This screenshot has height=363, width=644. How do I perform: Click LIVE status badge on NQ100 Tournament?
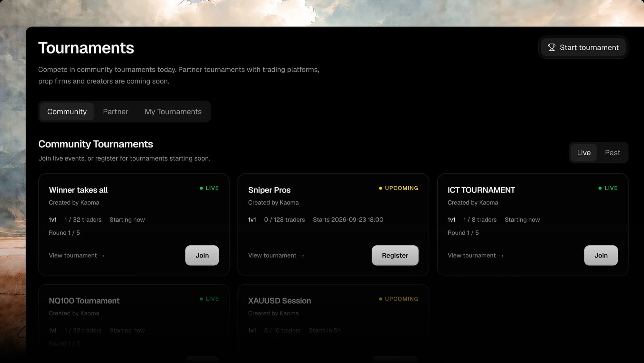tap(209, 299)
